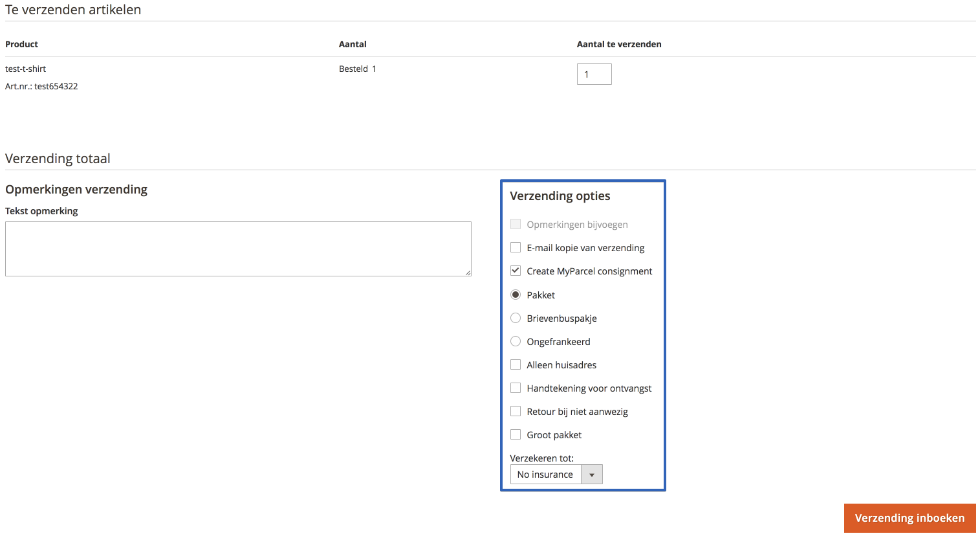Enable "Retour bij niet aanwezig"
Viewport: 980px width, 536px height.
516,411
